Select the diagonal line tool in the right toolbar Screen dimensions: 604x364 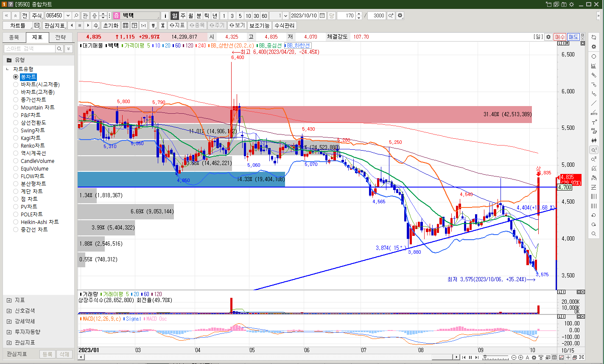click(593, 103)
